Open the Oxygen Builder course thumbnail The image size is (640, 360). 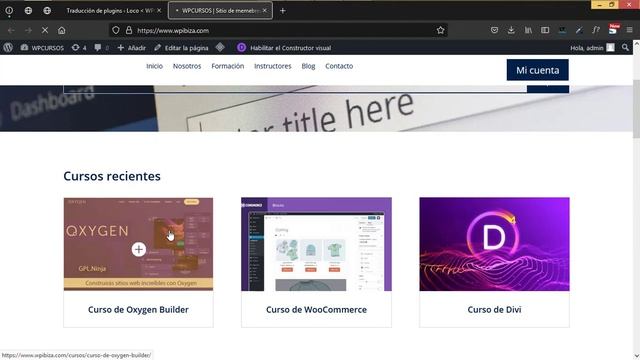[138, 244]
